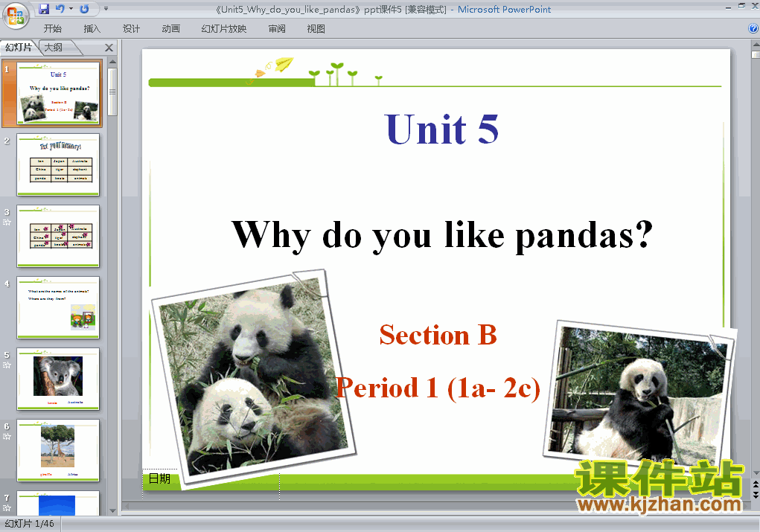Select slide 4 thumbnail
Screen dimensions: 760x532
pyautogui.click(x=58, y=308)
